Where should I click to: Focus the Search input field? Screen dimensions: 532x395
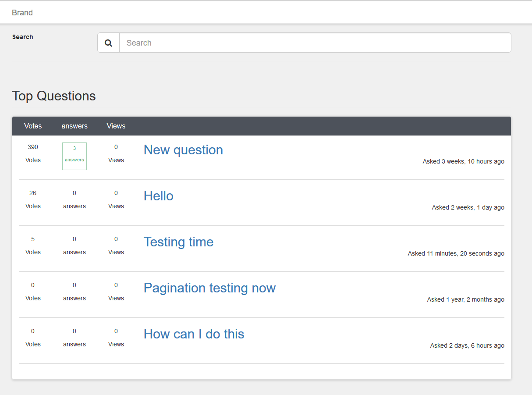[x=315, y=43]
